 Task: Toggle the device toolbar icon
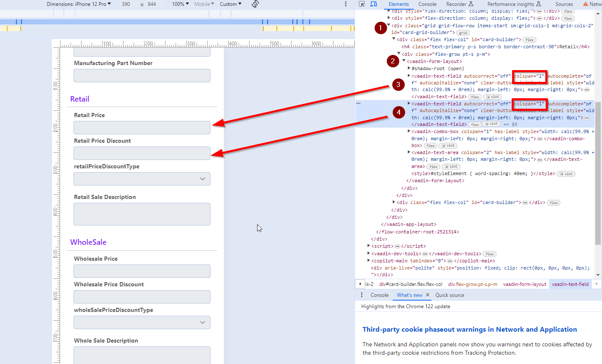pyautogui.click(x=373, y=4)
